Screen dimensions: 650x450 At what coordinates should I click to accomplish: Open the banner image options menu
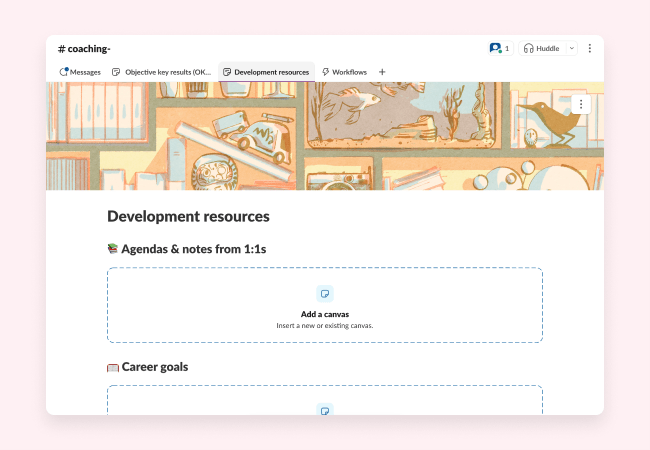click(582, 103)
